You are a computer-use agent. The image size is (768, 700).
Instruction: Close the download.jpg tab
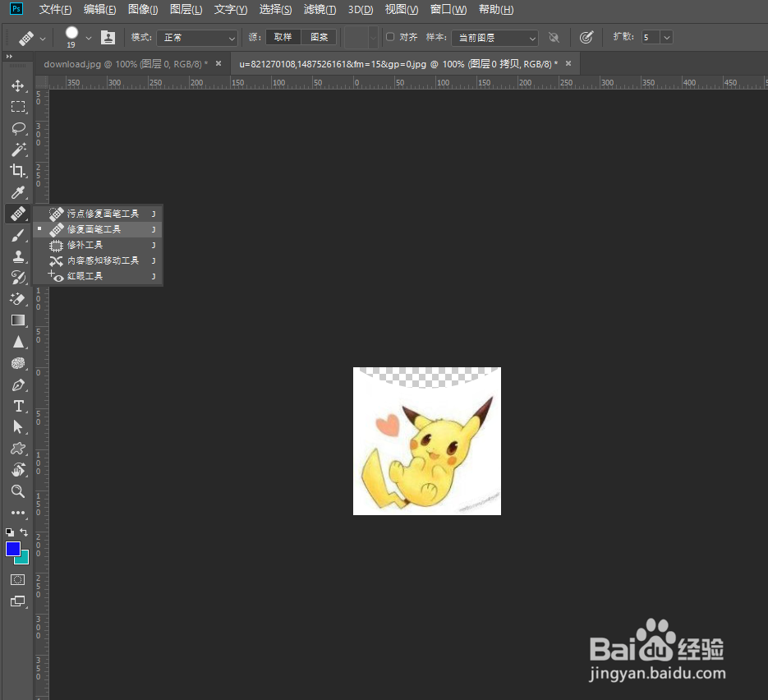tap(218, 64)
